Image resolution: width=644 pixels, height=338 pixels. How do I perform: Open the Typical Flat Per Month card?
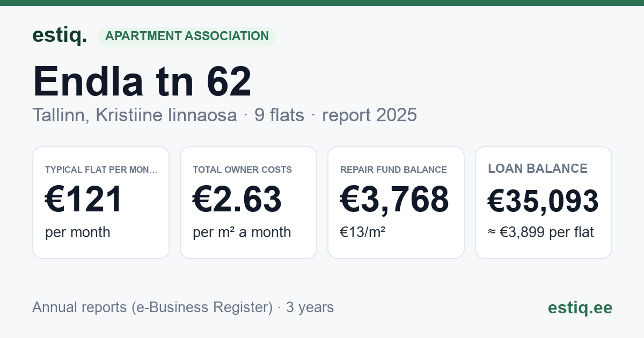(101, 202)
